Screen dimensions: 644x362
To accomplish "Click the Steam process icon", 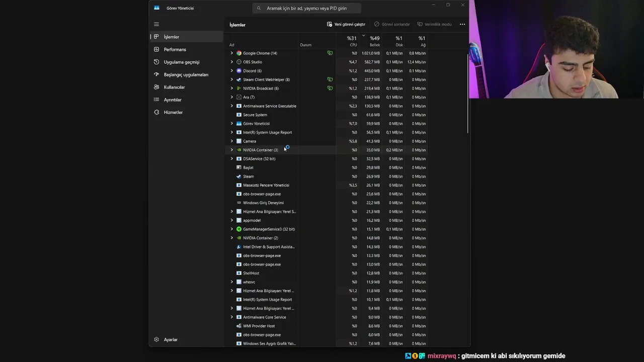I will click(x=239, y=176).
